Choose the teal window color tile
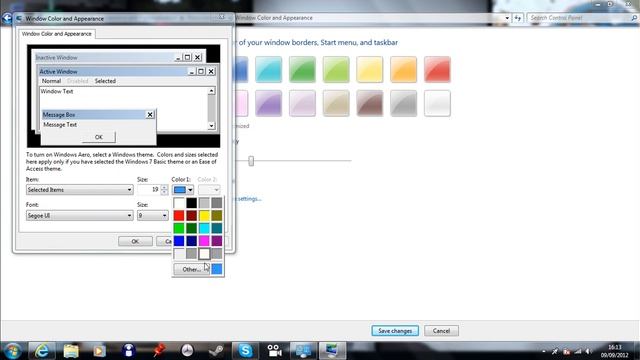 pos(268,70)
